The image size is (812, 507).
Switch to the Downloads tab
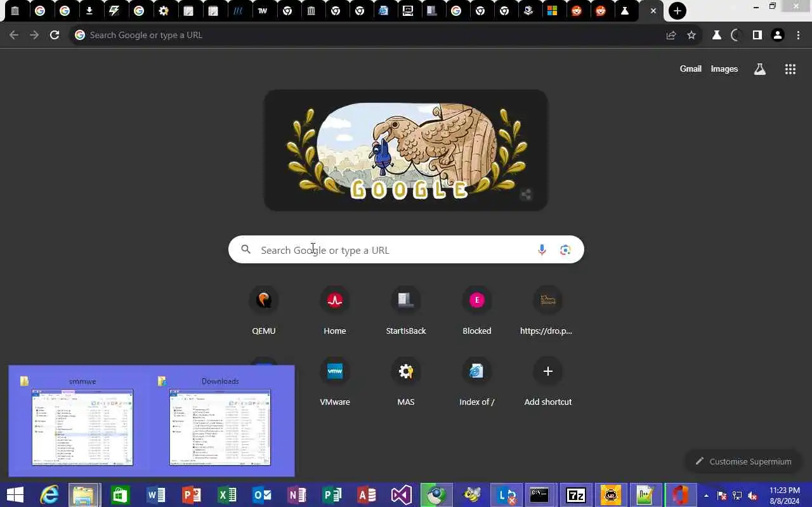coord(89,11)
